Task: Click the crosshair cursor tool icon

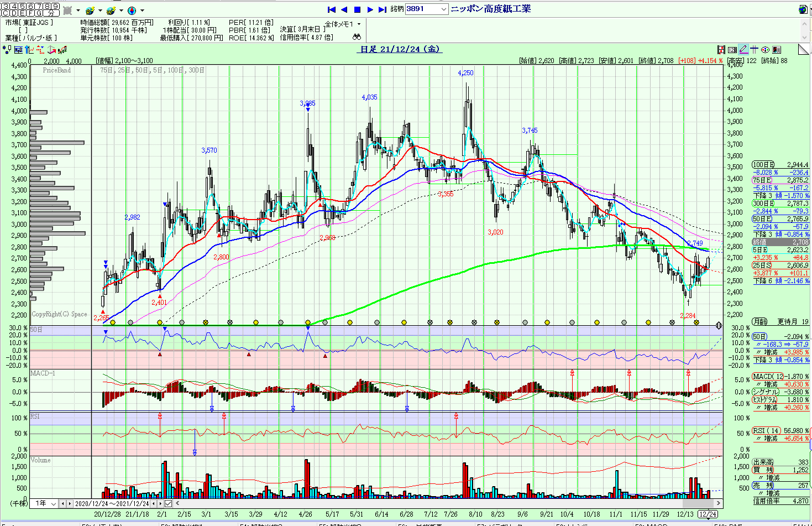Action: click(755, 50)
